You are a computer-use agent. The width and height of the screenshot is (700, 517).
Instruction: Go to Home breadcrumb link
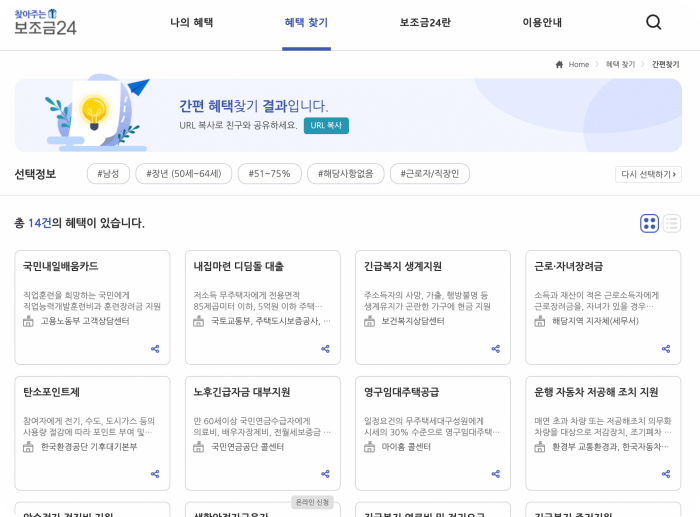579,64
